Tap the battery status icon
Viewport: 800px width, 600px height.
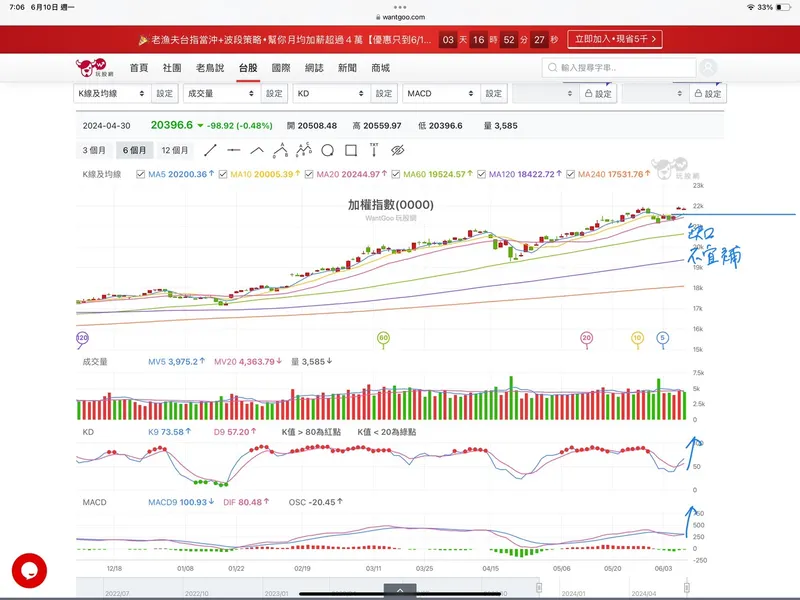tap(783, 7)
